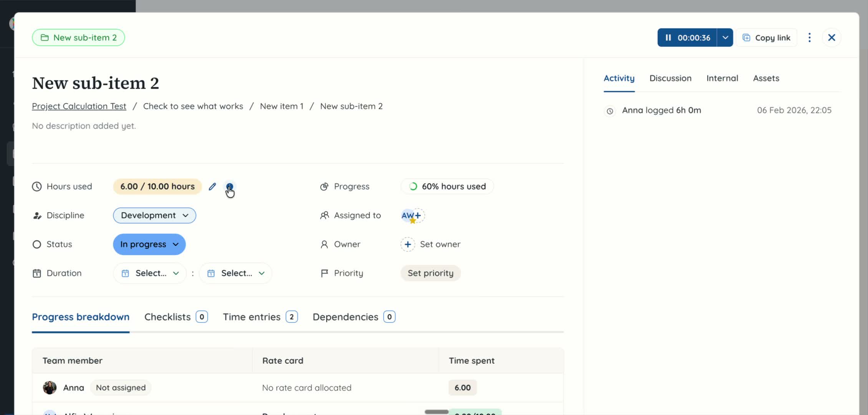Click New item 1 in the breadcrumb
Image resolution: width=868 pixels, height=415 pixels.
282,106
